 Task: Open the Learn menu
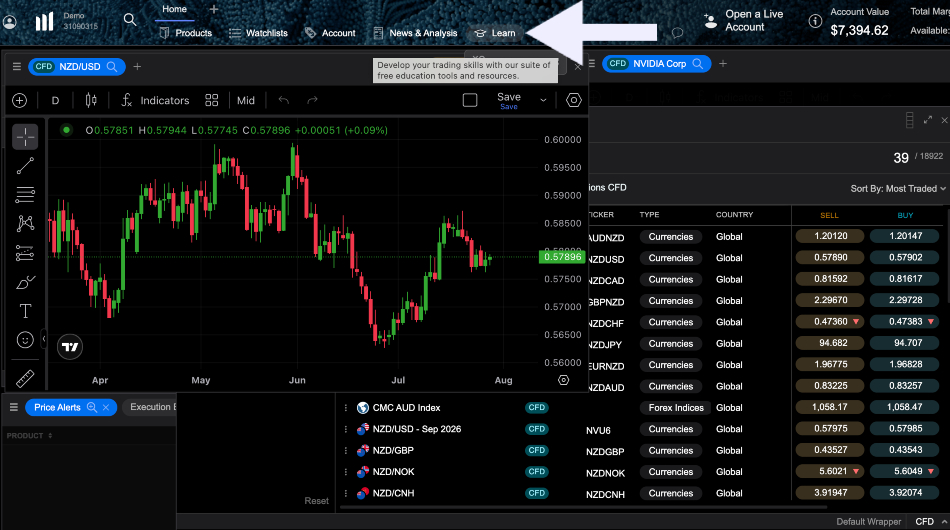point(496,33)
